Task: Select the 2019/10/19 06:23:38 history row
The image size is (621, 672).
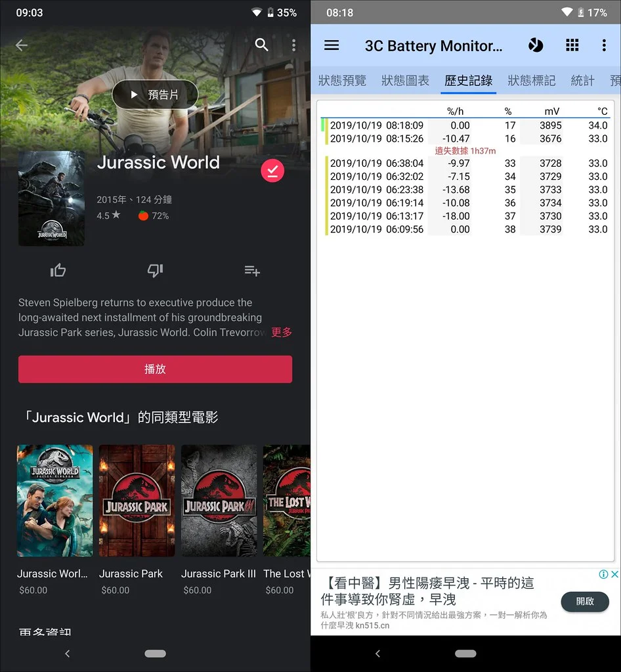Action: (465, 190)
